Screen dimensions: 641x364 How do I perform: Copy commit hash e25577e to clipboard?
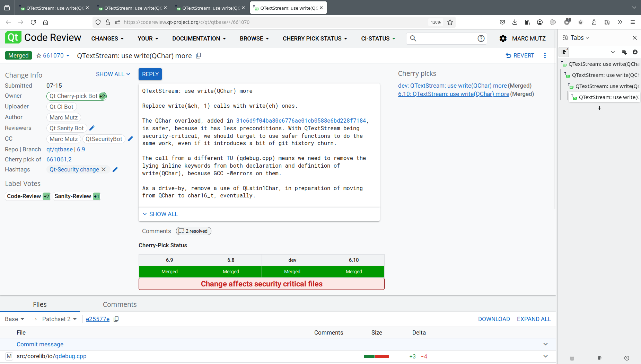[116, 319]
